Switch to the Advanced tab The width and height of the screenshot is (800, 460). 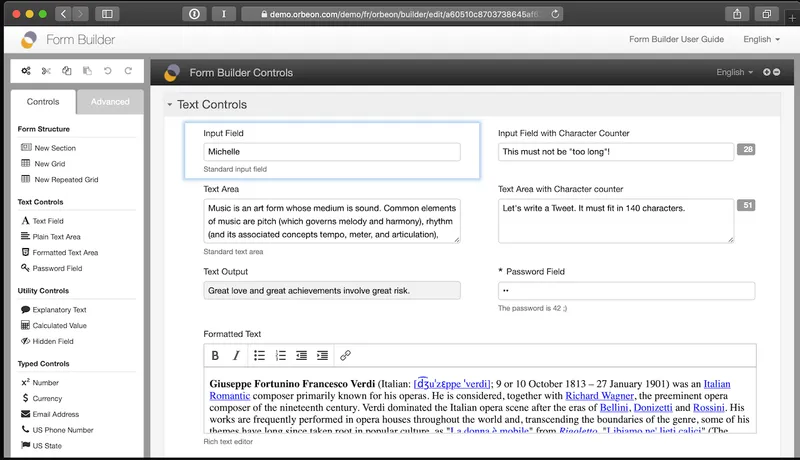(110, 102)
